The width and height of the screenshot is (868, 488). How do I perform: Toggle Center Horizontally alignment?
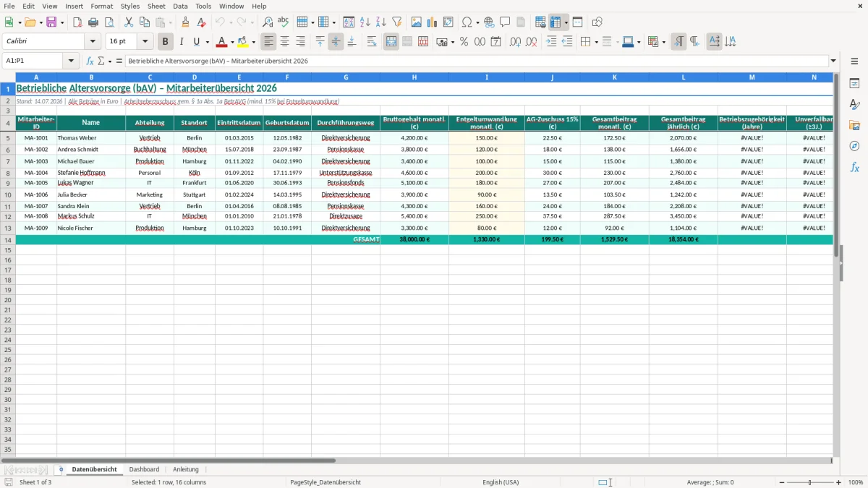[x=285, y=42]
